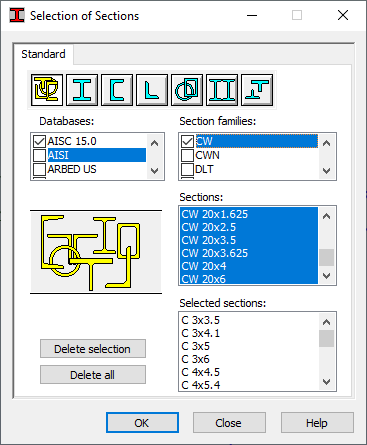This screenshot has width=367, height=445.
Task: Tick the CWN section family checkbox
Action: (x=187, y=155)
